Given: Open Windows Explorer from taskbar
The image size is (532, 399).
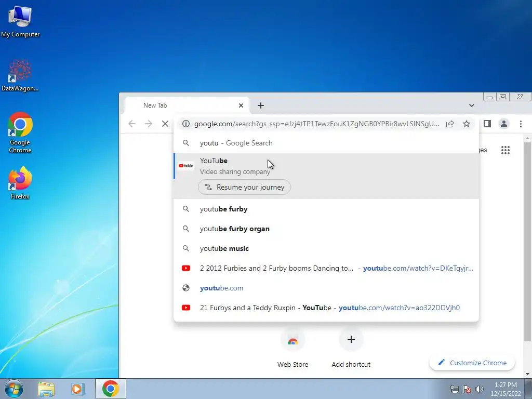Looking at the screenshot, I should [x=46, y=389].
